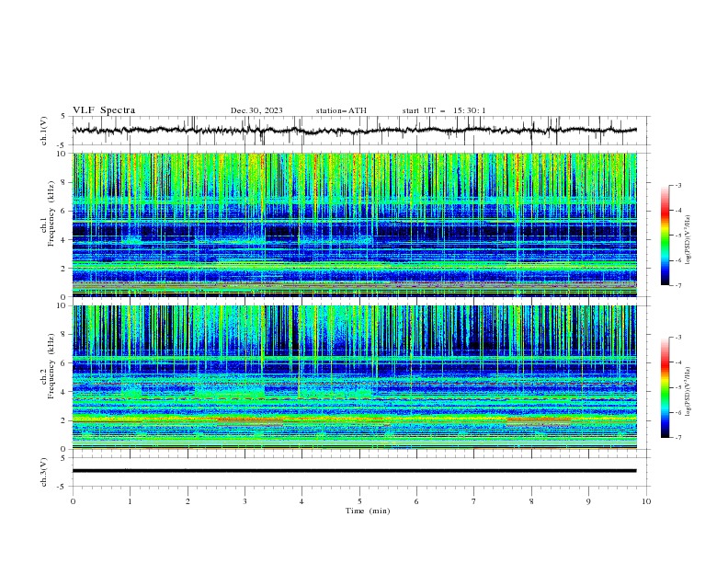The height and width of the screenshot is (563, 728).
Task: Click the 4 kHz tick on ch.1 frequency axis
Action: pos(65,240)
